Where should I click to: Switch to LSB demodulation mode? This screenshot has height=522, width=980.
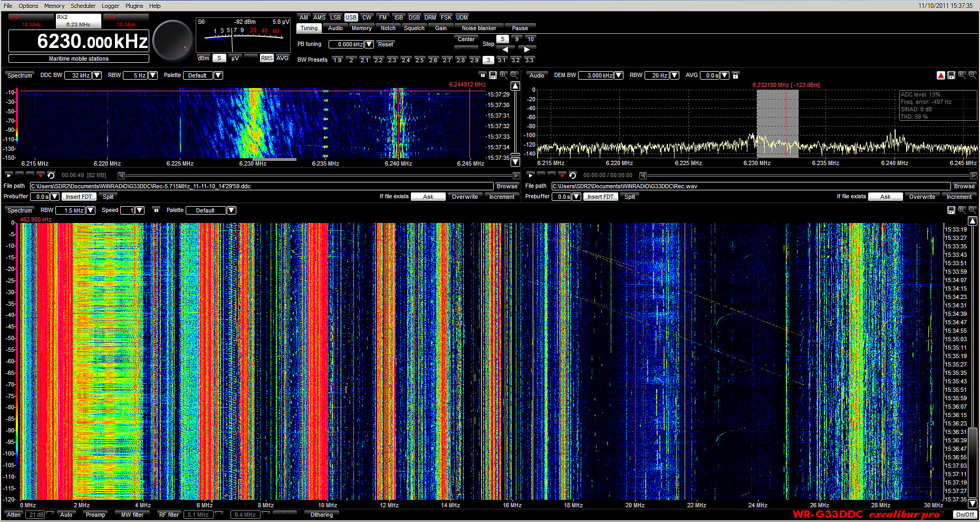tap(335, 17)
